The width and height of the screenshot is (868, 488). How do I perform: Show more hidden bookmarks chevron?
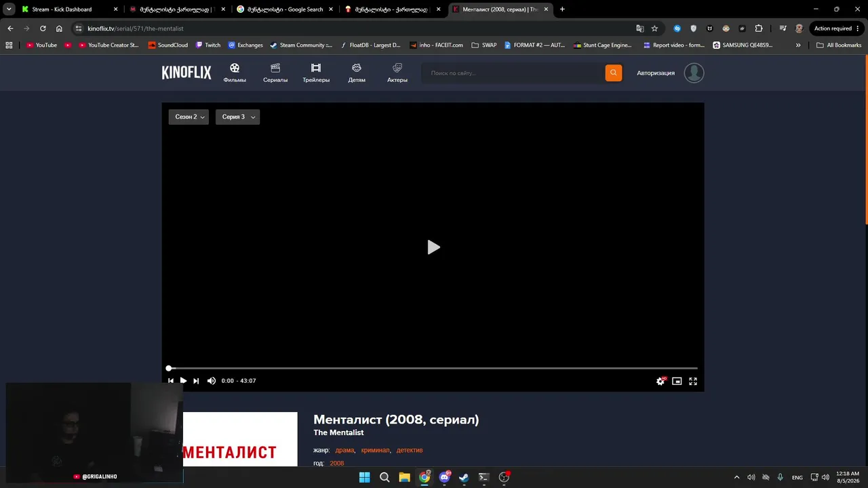(798, 45)
